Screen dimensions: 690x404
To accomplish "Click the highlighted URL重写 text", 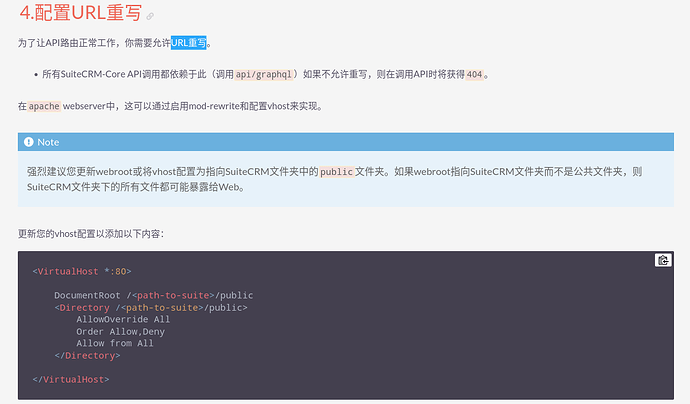I will click(x=188, y=43).
